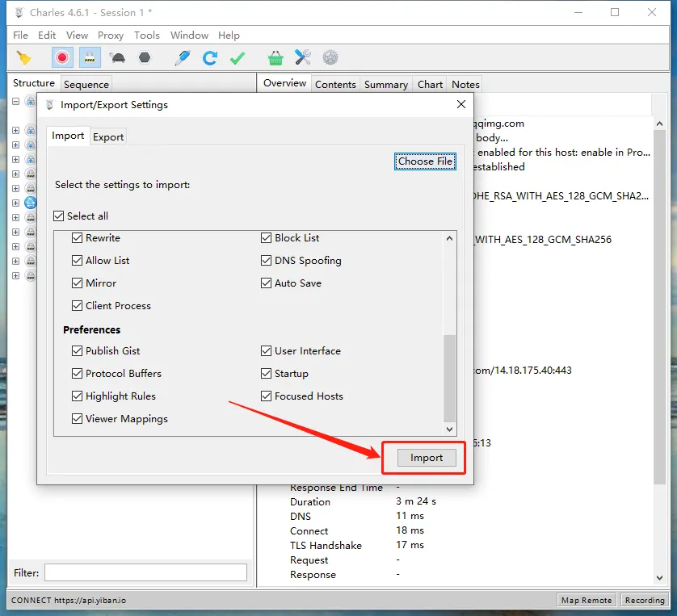Click the settings list scrollbar thumb
This screenshot has height=616, width=677.
tap(449, 378)
